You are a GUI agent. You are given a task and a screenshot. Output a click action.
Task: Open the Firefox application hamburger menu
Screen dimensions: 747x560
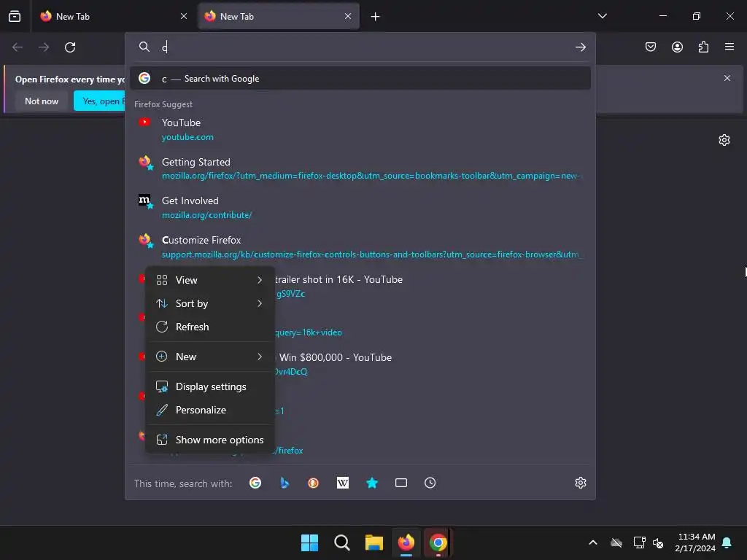[x=729, y=47]
